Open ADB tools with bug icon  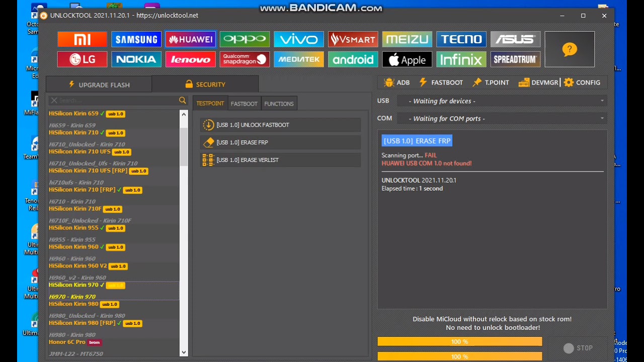click(x=396, y=82)
